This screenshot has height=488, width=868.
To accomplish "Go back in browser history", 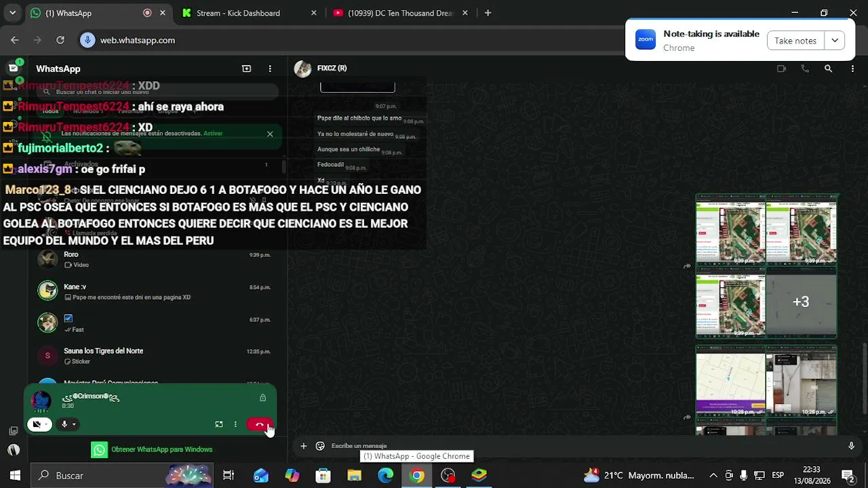I will tap(15, 40).
